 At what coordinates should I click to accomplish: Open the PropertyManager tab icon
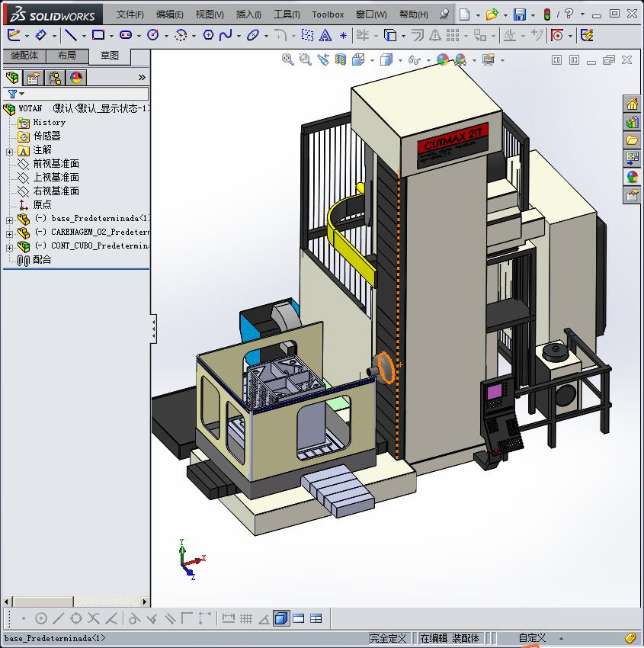coord(33,78)
